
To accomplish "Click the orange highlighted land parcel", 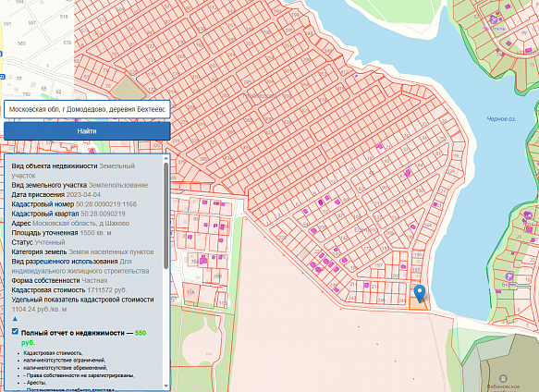I will (418, 304).
